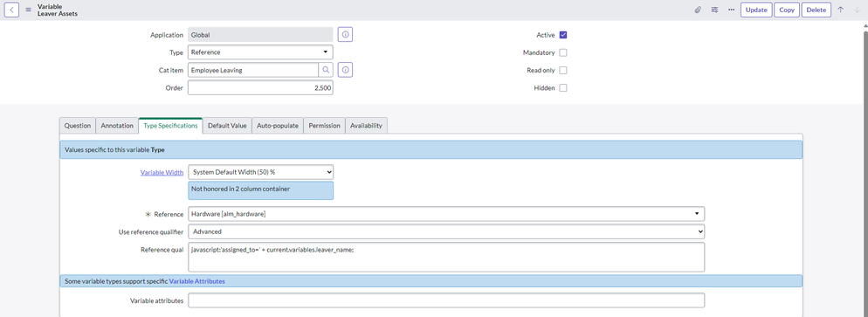Image resolution: width=868 pixels, height=317 pixels.
Task: Enable the Mandatory checkbox
Action: click(563, 52)
